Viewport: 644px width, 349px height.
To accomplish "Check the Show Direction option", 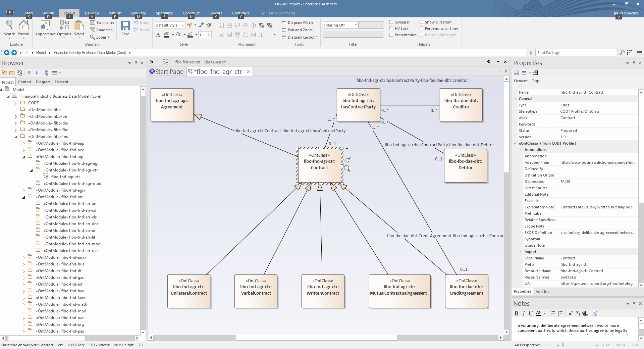I will 421,22.
